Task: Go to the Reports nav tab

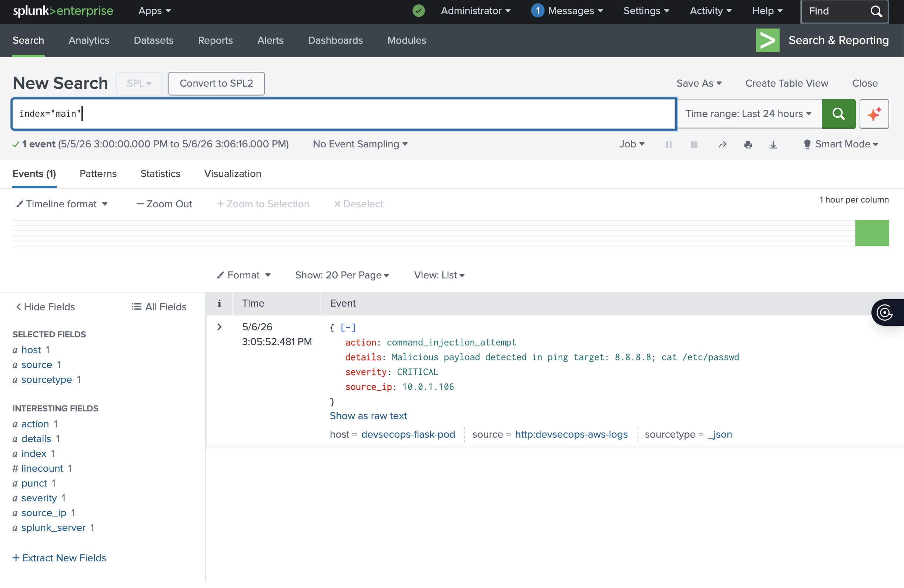Action: click(x=215, y=40)
